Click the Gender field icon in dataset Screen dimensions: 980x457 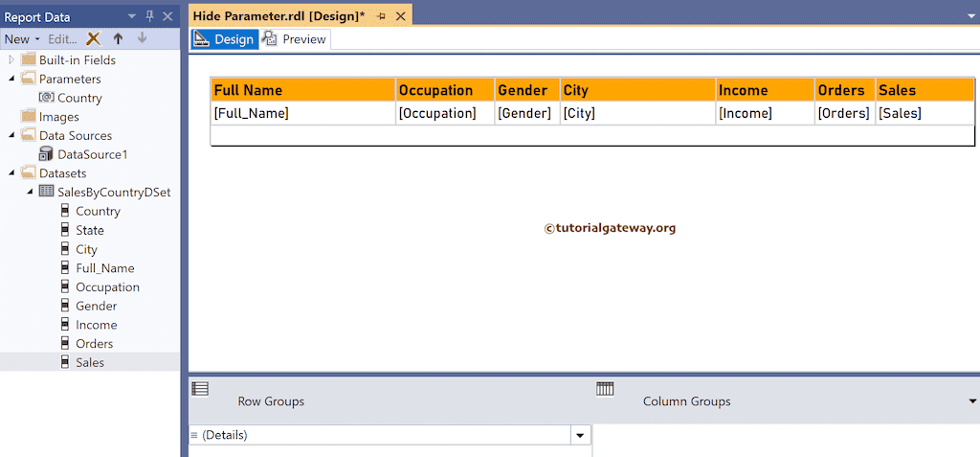click(x=64, y=306)
